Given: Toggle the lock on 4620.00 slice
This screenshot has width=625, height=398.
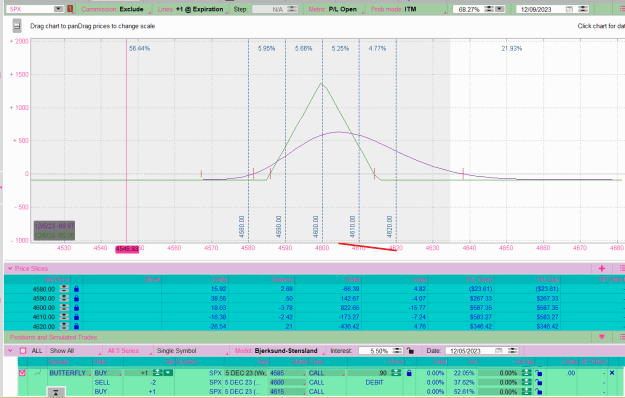Looking at the screenshot, I should click(77, 326).
